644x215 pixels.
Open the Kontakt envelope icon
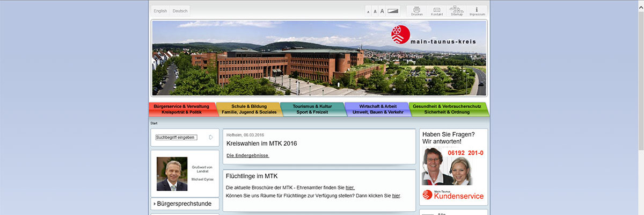click(x=437, y=11)
